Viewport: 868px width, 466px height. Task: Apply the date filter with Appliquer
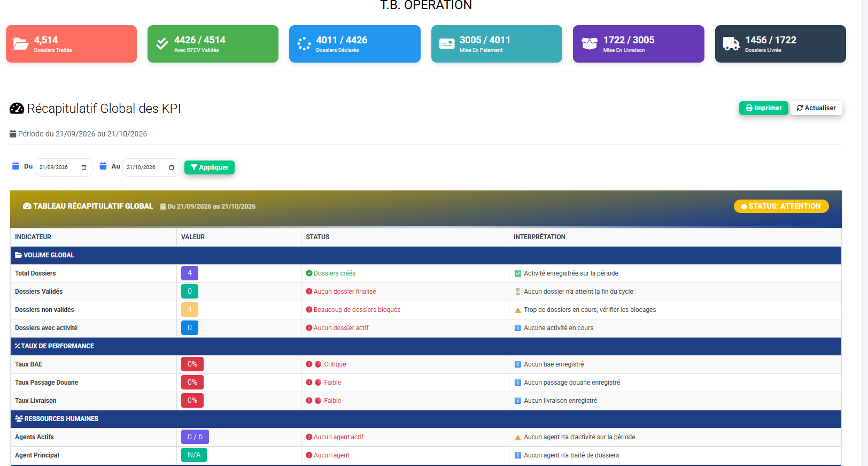(x=210, y=167)
